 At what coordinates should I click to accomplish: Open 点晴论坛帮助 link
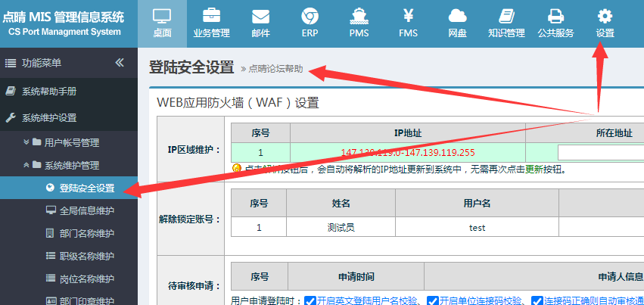point(275,69)
